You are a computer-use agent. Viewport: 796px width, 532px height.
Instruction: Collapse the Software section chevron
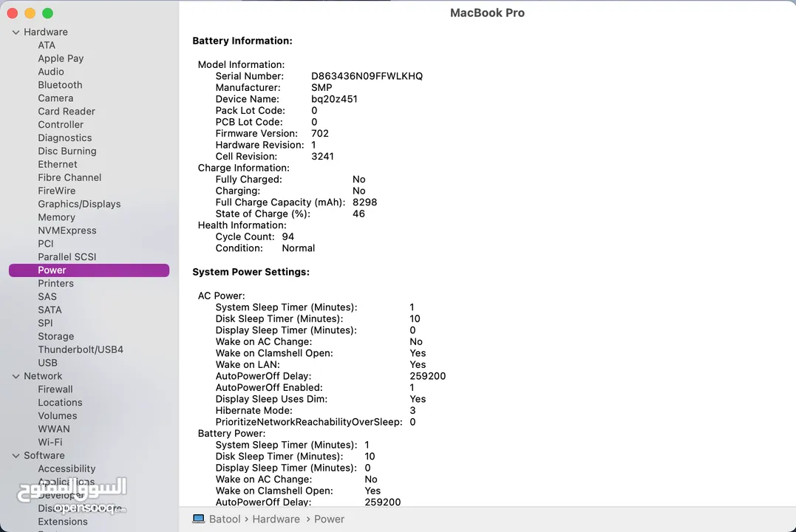click(x=16, y=456)
